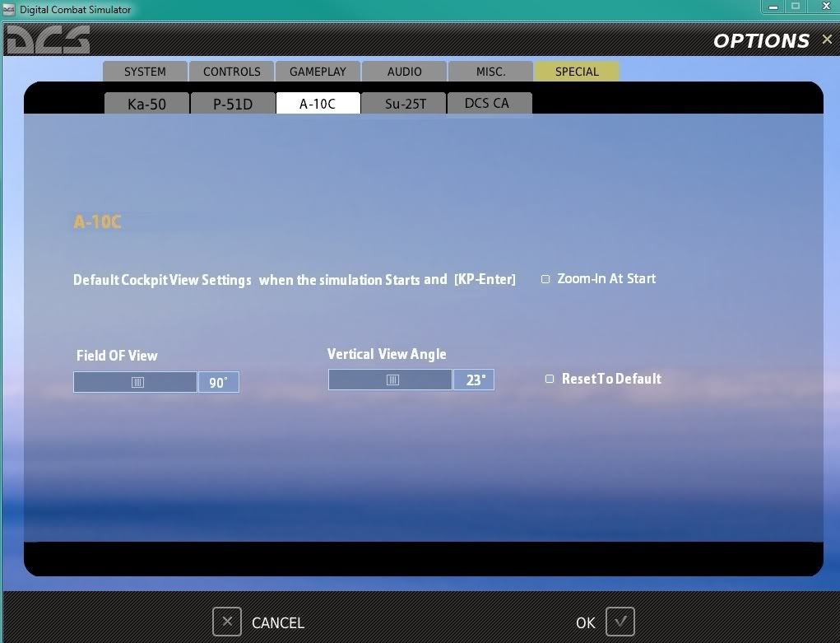
Task: Click the checkmark icon beside OK
Action: (621, 622)
